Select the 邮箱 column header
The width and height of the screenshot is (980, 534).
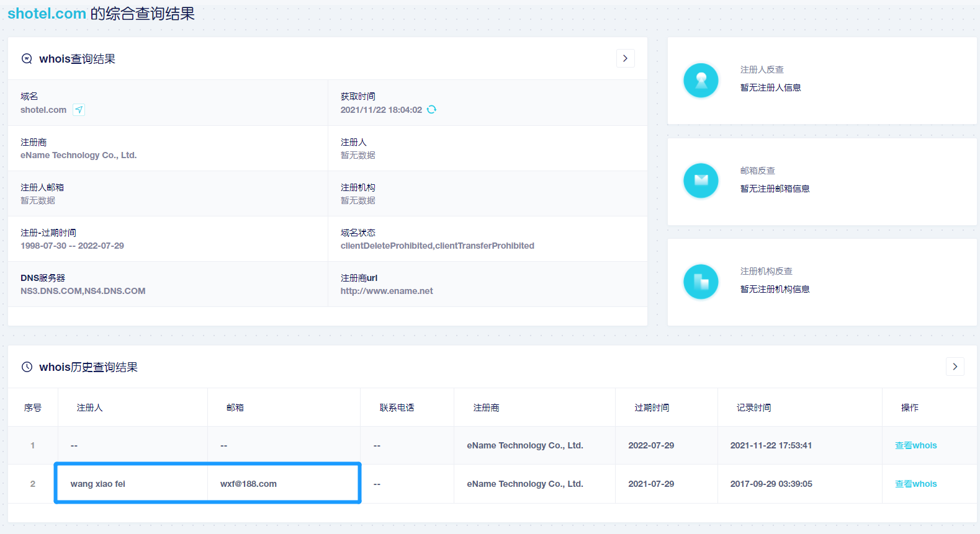coord(235,407)
